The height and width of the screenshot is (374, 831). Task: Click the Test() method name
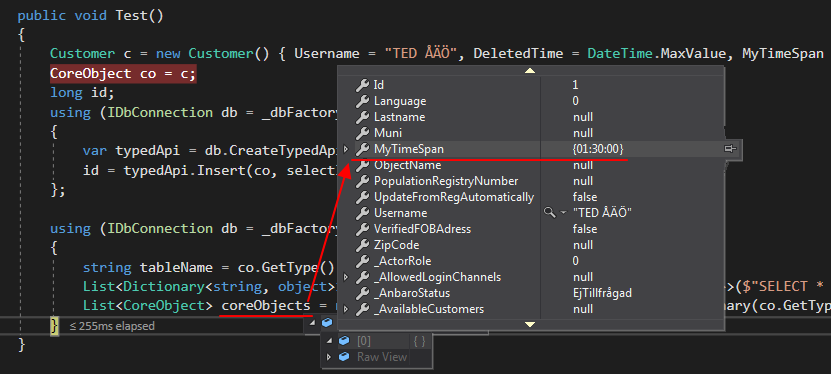coord(140,15)
